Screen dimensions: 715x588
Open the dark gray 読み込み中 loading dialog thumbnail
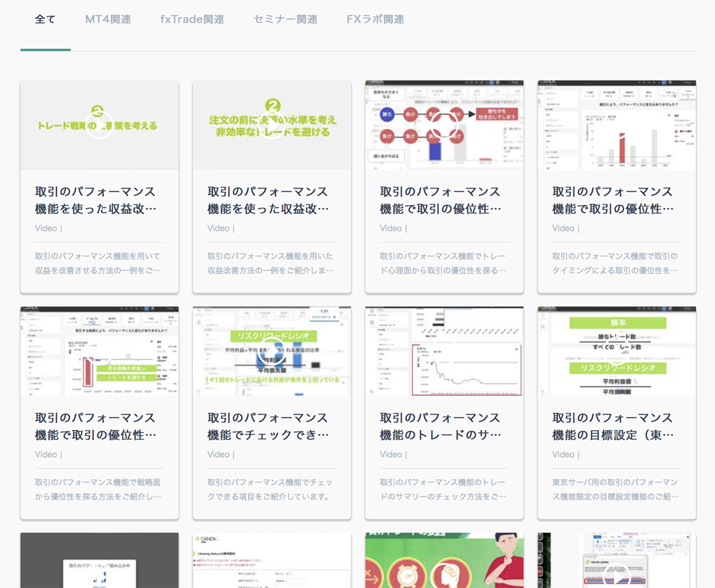tap(99, 560)
